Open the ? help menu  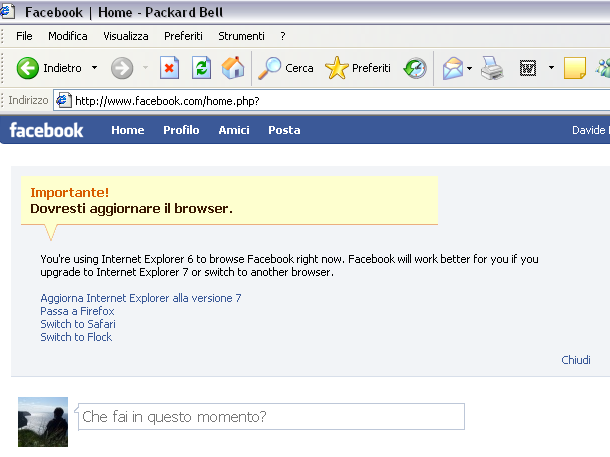283,36
